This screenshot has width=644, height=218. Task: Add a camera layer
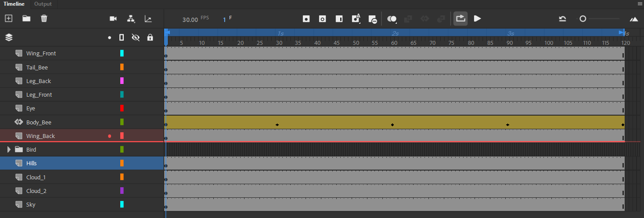point(113,18)
